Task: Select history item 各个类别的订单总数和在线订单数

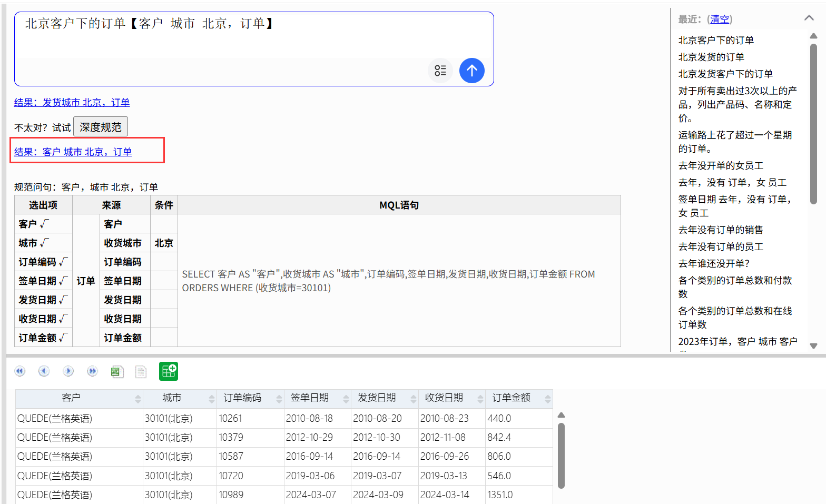Action: click(x=735, y=318)
